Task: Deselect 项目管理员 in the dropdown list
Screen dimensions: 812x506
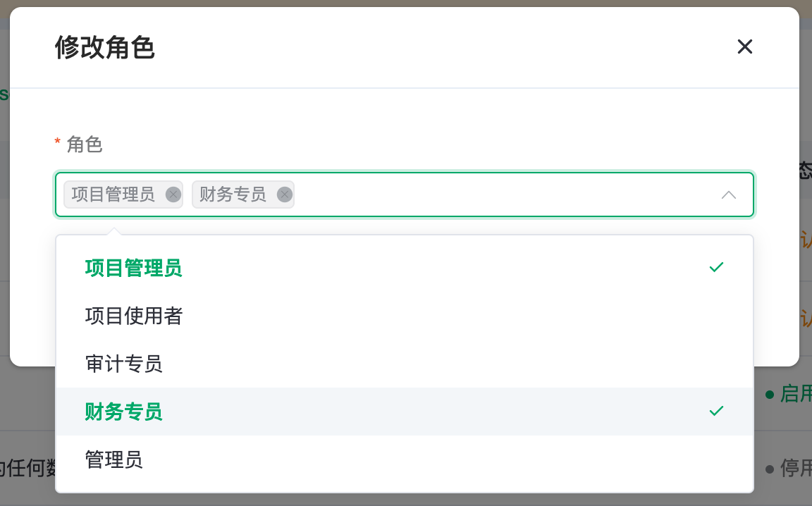Action: point(134,268)
